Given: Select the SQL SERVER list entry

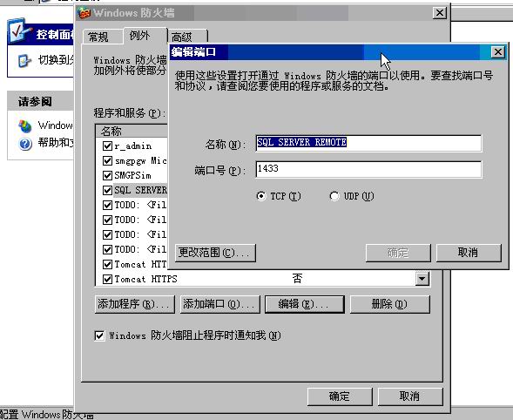Looking at the screenshot, I should (x=141, y=190).
